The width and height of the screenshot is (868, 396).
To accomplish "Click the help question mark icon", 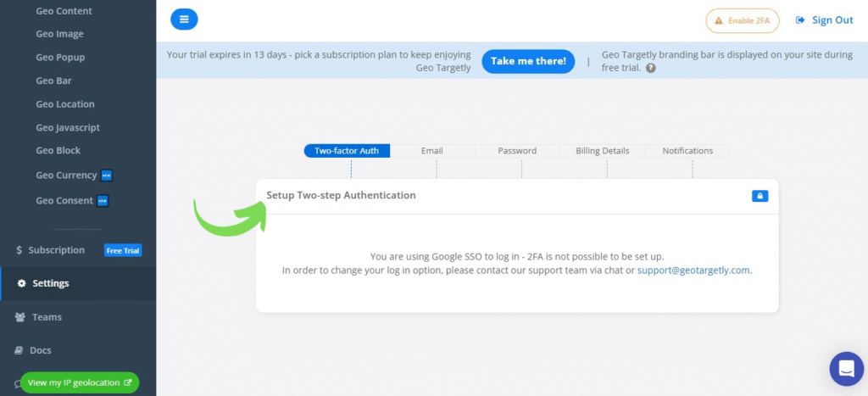I will click(651, 68).
